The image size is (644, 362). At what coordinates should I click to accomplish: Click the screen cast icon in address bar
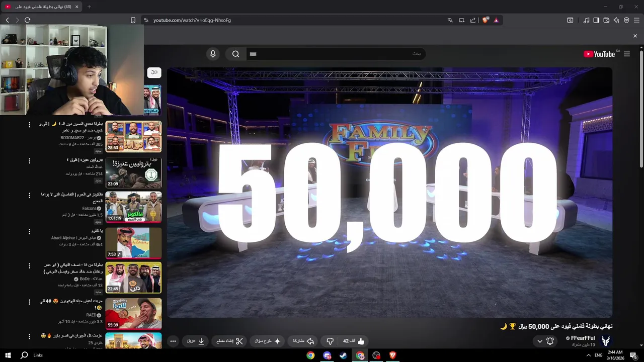(x=461, y=20)
